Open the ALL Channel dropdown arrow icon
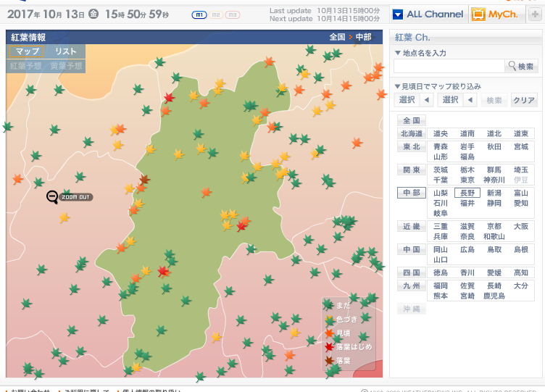Screen dimensions: 545x392 coord(398,14)
